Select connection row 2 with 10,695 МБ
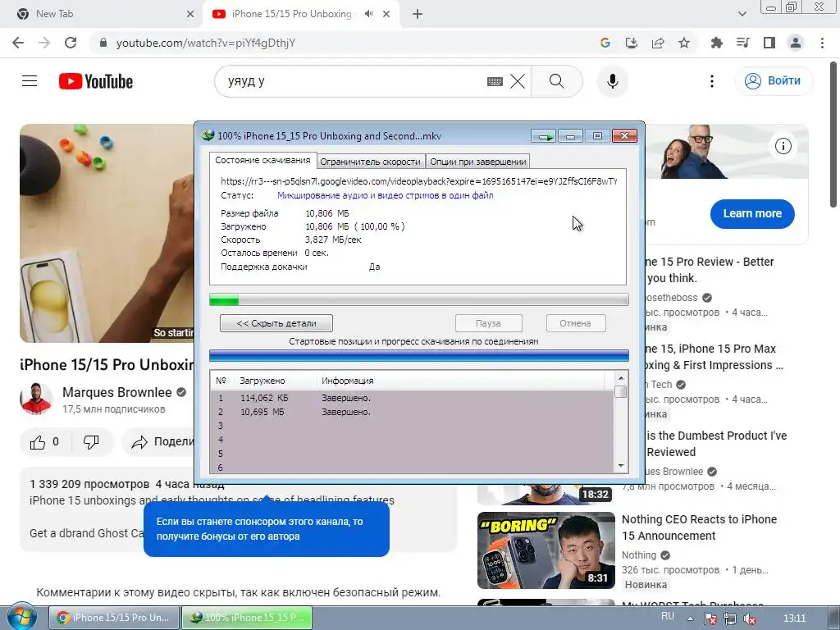This screenshot has height=630, width=840. [x=412, y=412]
